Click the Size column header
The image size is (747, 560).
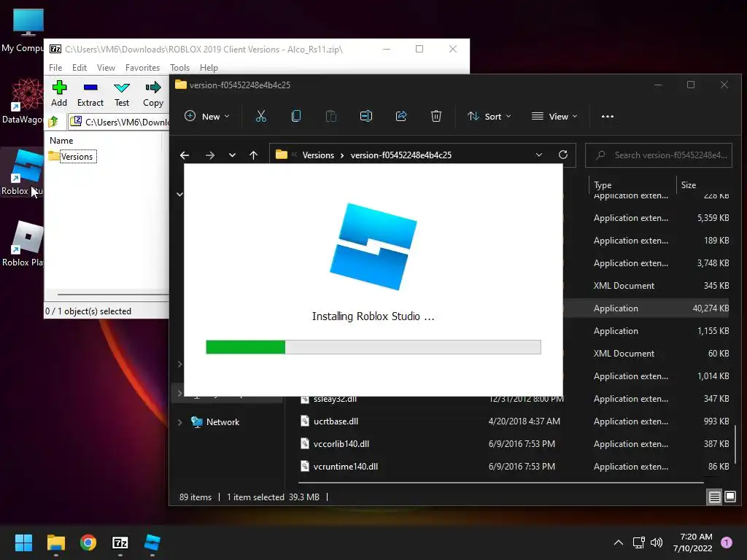coord(689,184)
